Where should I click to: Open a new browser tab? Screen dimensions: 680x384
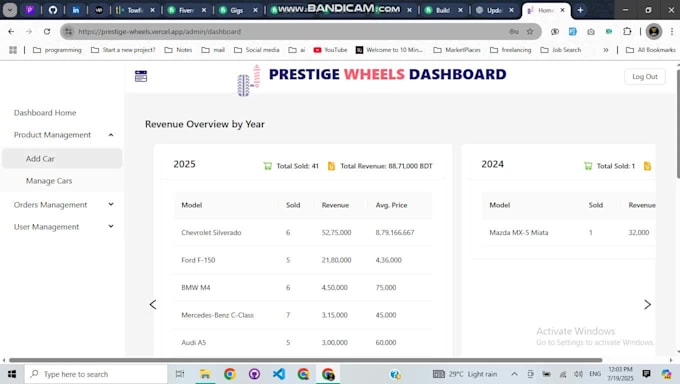click(580, 10)
